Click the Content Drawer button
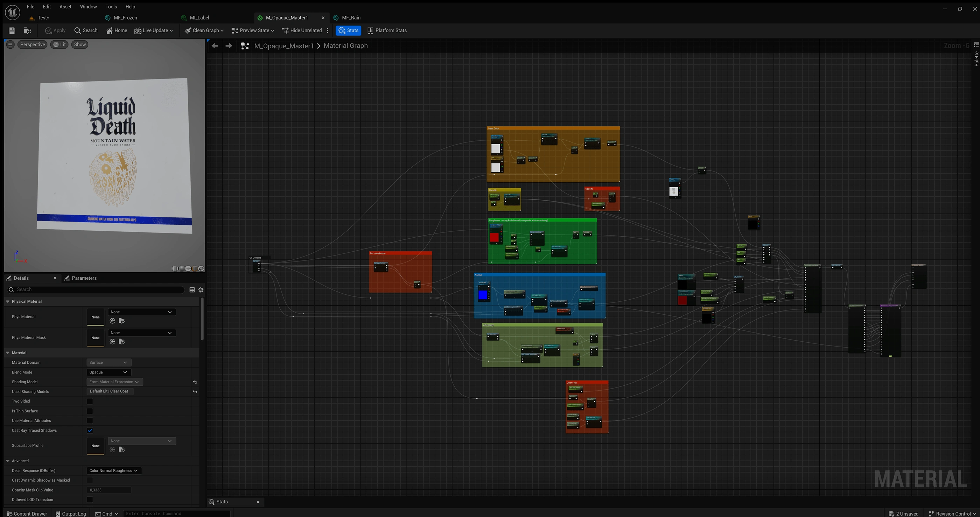Screen dimensions: 980x517 coord(27,513)
